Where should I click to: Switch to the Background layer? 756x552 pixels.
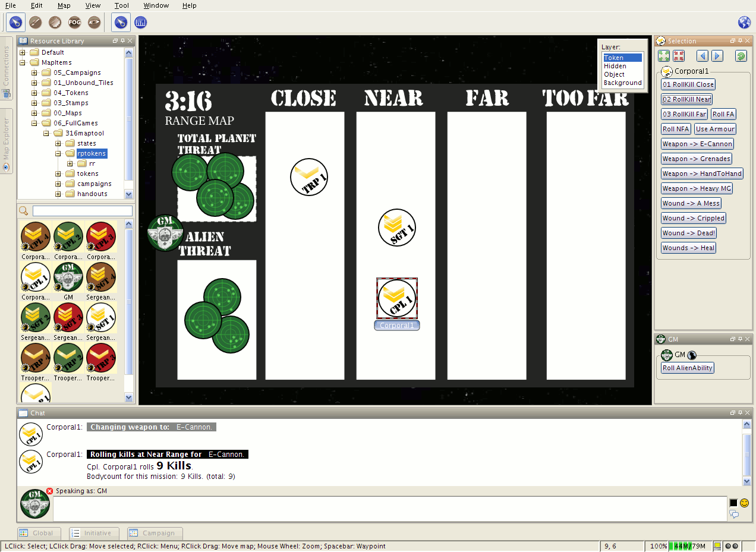622,83
